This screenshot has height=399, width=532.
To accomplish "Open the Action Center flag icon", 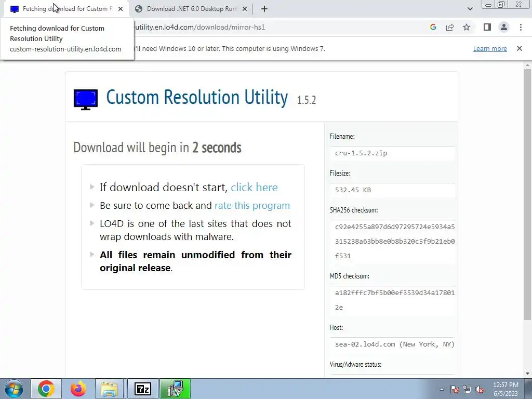I will pyautogui.click(x=455, y=390).
